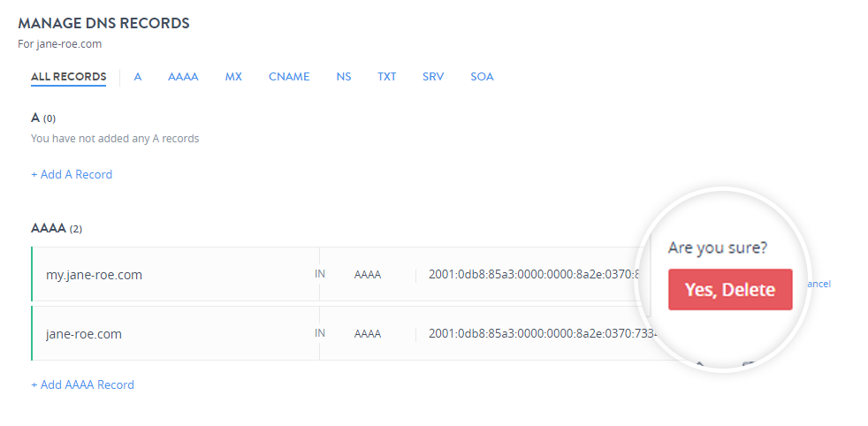View the TXT records tab
This screenshot has height=426, width=868.
click(387, 77)
